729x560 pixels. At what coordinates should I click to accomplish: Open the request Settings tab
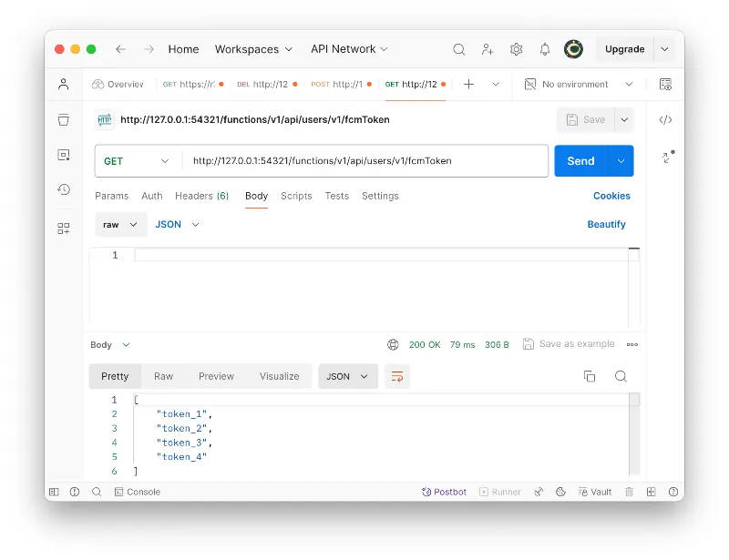coord(380,196)
